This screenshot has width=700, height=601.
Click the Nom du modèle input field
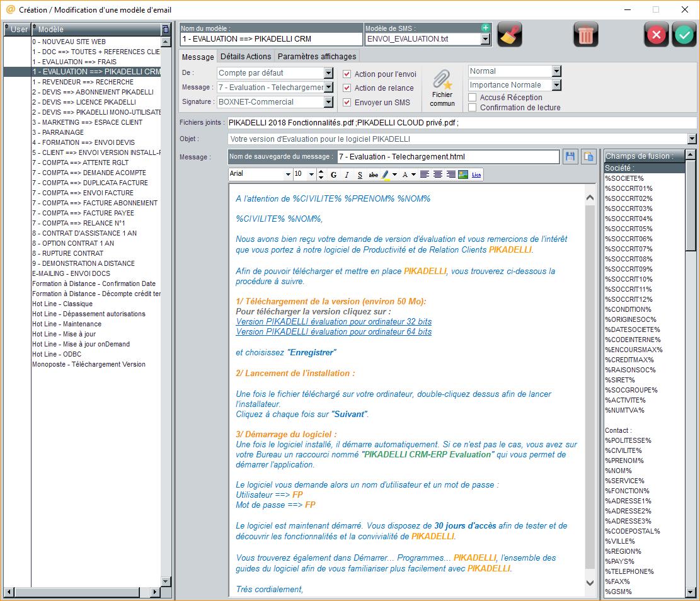coord(271,39)
